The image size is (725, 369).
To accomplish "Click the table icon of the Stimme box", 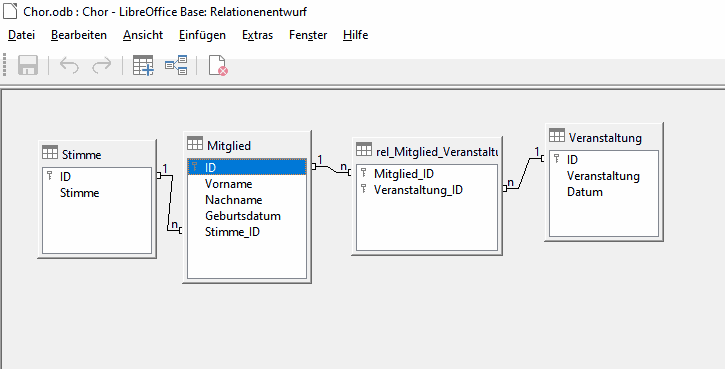I will (x=50, y=153).
